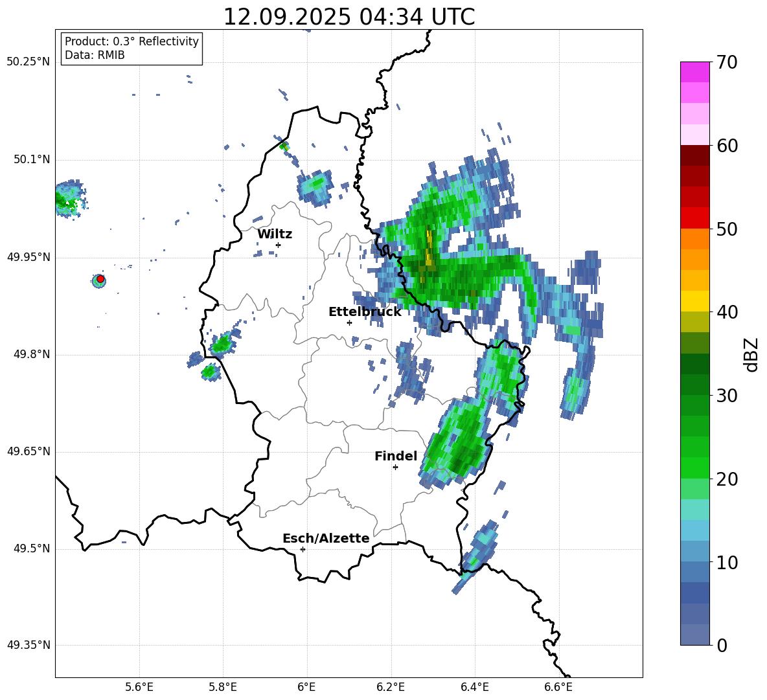The image size is (767, 700).
Task: Click the colorbar tick label 30
Action: 727,396
